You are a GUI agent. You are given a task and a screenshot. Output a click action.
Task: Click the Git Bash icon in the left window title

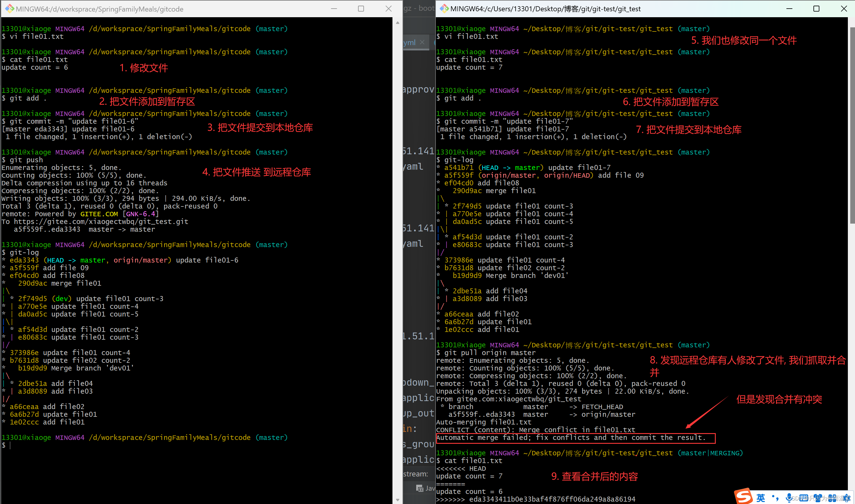click(x=9, y=9)
